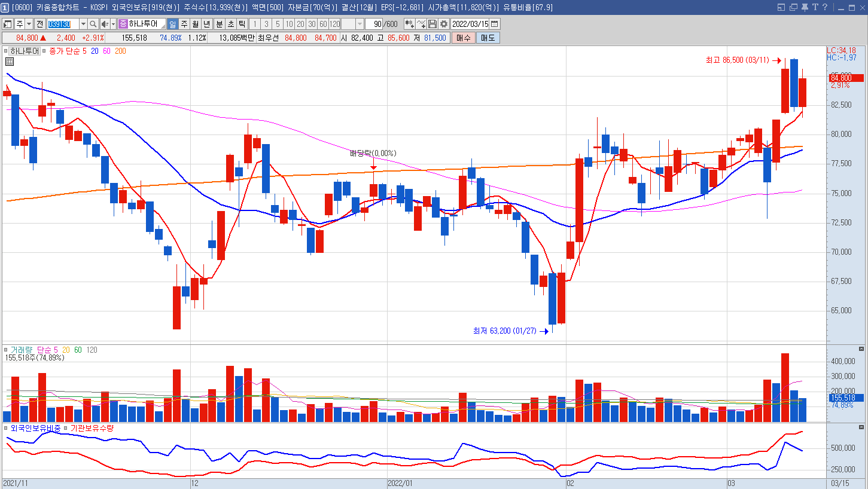Select the 10 interval button

(x=289, y=24)
